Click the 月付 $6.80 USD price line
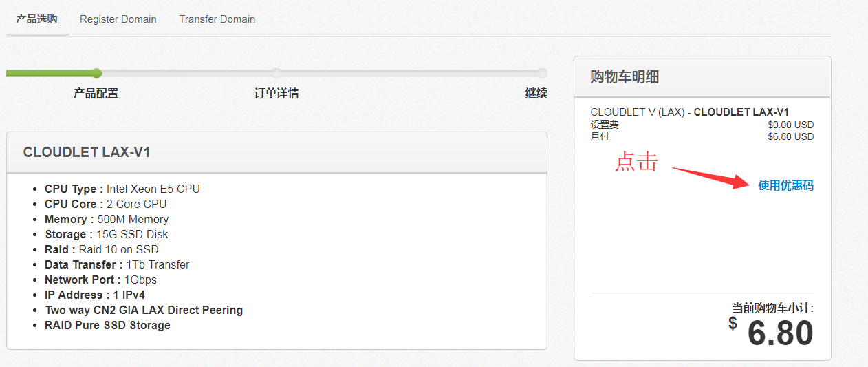The image size is (868, 367). pos(702,136)
